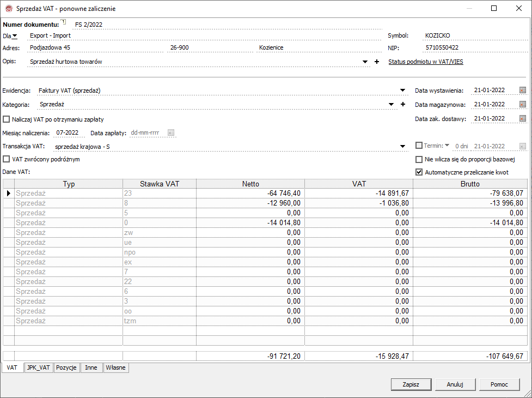Click the Netto column header
This screenshot has height=398, width=532.
point(250,184)
